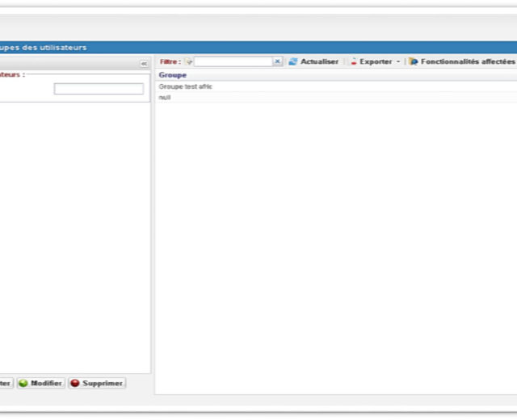Click the Exporter icon

click(x=354, y=61)
